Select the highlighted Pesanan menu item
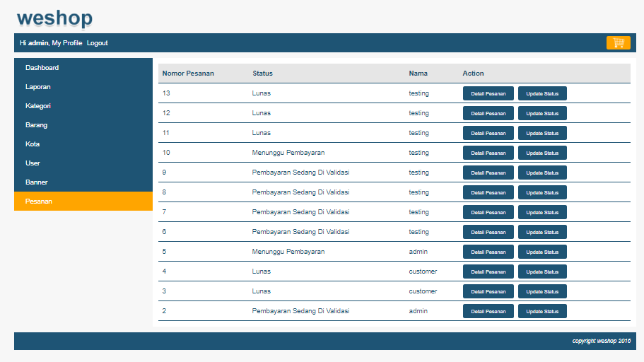 [83, 202]
